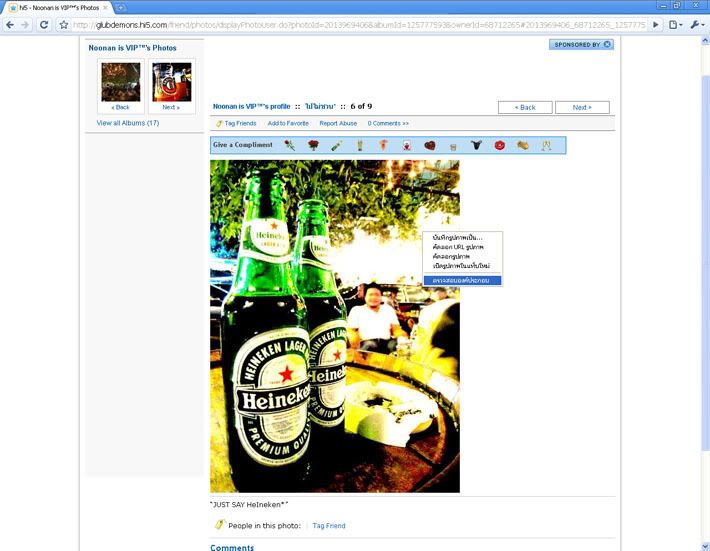Choose 'Inspect element' (ตรวจสอบองค์ประกอบ)
The height and width of the screenshot is (551, 710).
coord(462,280)
